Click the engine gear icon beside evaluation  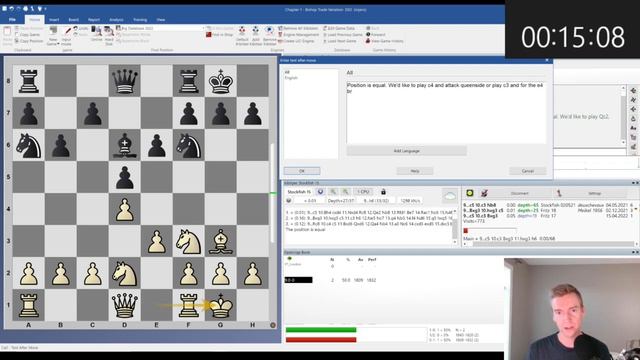coord(289,201)
